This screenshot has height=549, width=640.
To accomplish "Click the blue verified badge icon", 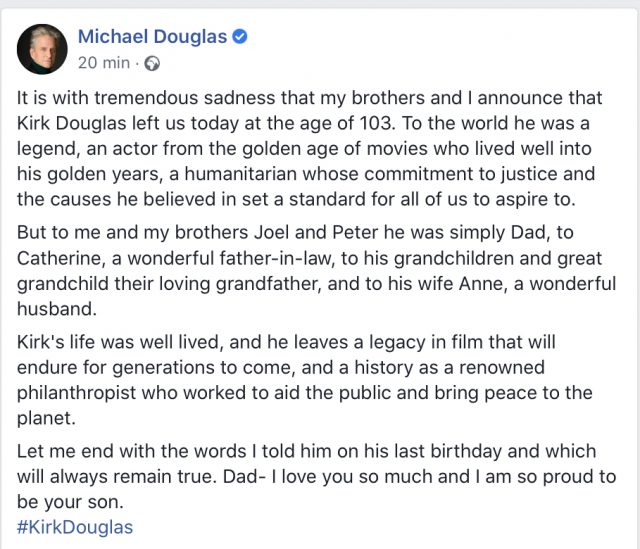I will 240,36.
